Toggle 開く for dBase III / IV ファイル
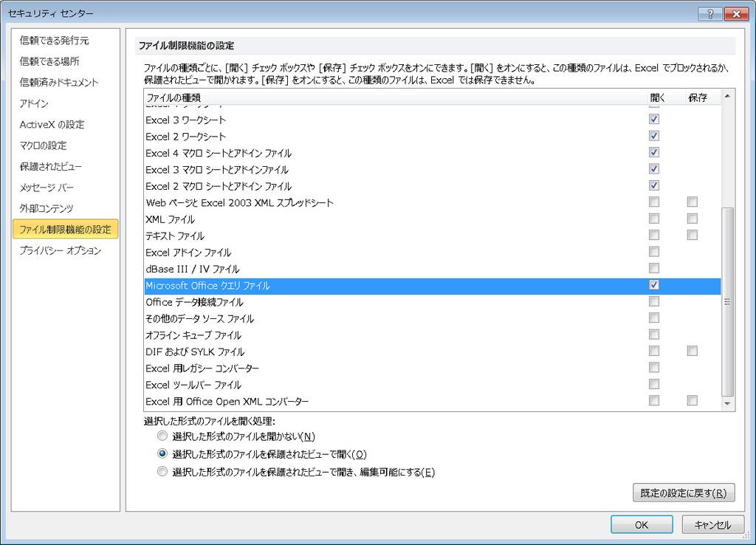The image size is (756, 545). (x=653, y=269)
